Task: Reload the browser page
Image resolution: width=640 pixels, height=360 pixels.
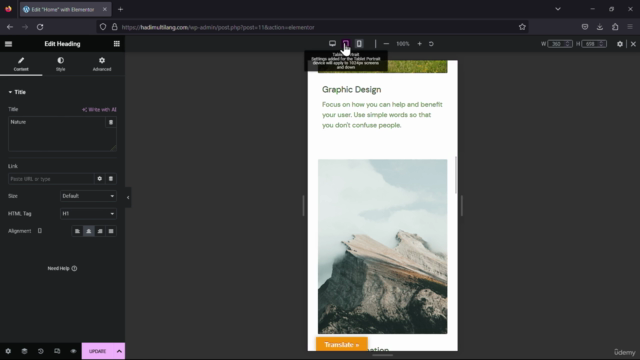Action: 40,27
